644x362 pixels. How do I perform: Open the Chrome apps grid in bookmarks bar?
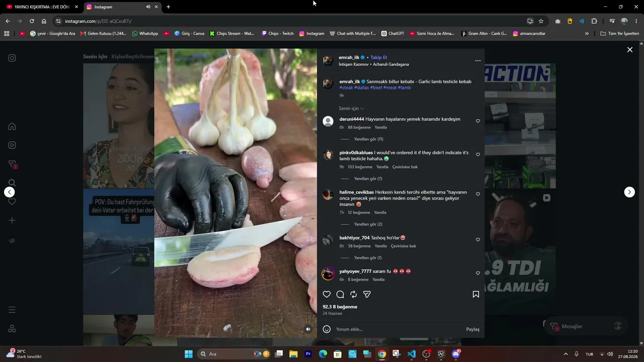pyautogui.click(x=7, y=34)
